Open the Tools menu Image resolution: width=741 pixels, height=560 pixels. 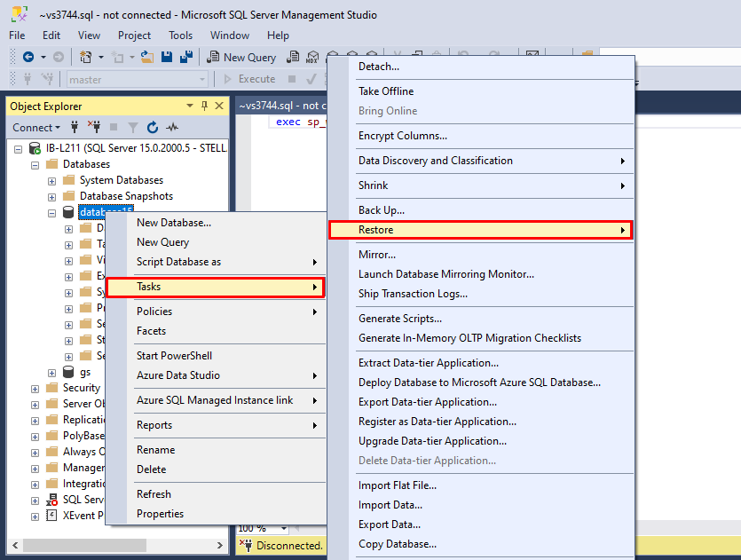(x=180, y=35)
